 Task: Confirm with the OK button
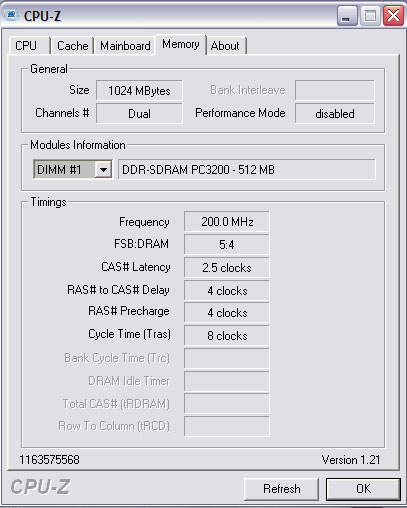click(x=363, y=489)
